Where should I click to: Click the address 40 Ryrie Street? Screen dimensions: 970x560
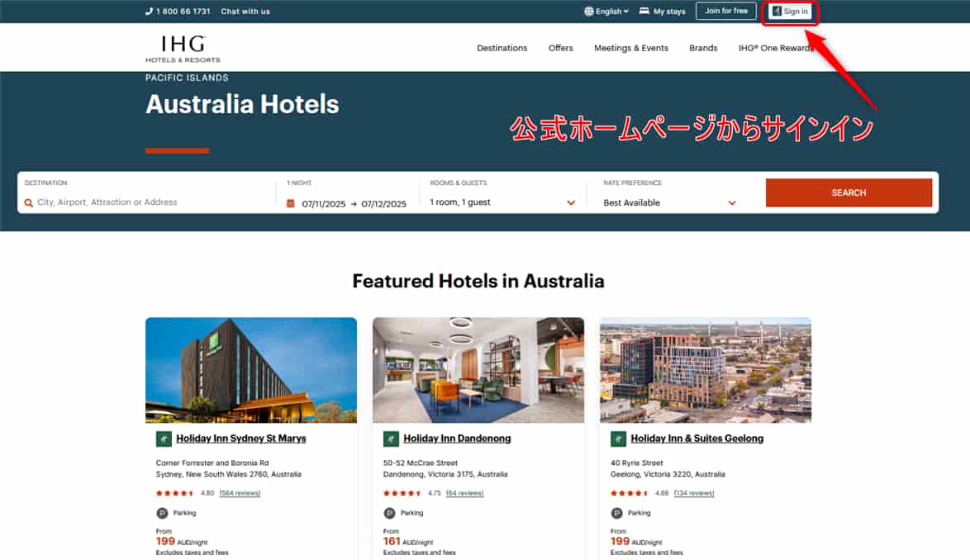point(636,463)
